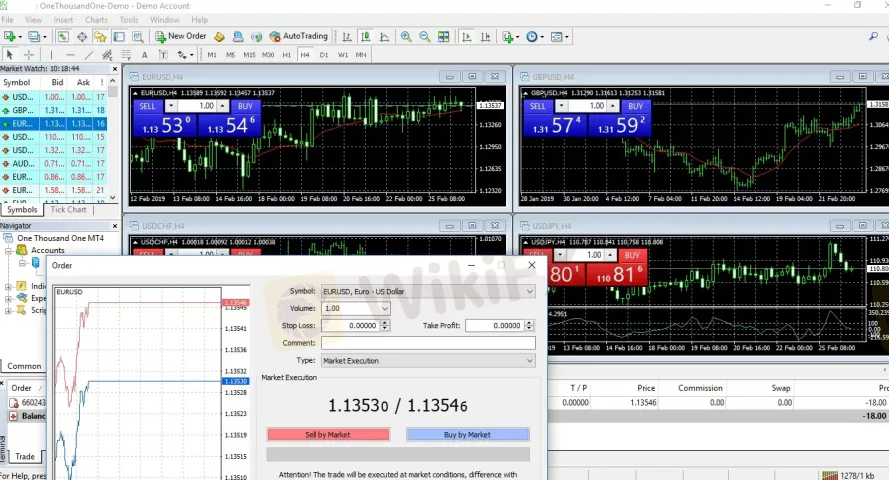Select the Crosshair tool

29,55
